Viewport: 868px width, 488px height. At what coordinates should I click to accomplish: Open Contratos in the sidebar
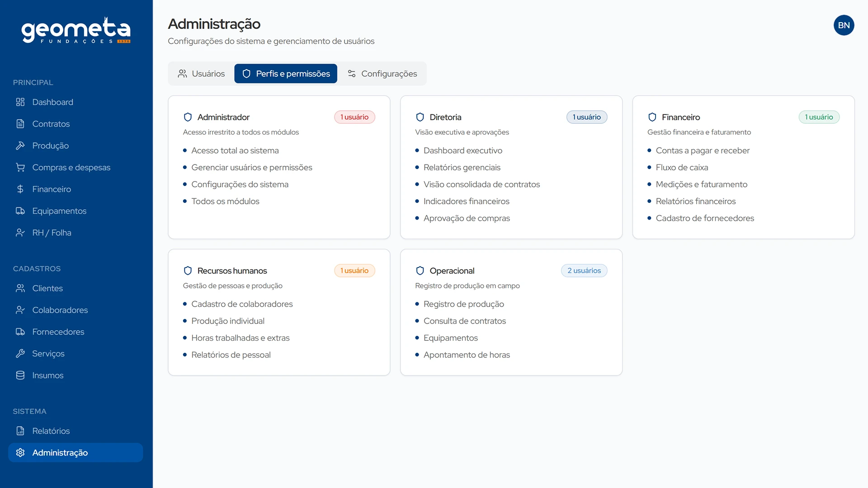pos(51,124)
